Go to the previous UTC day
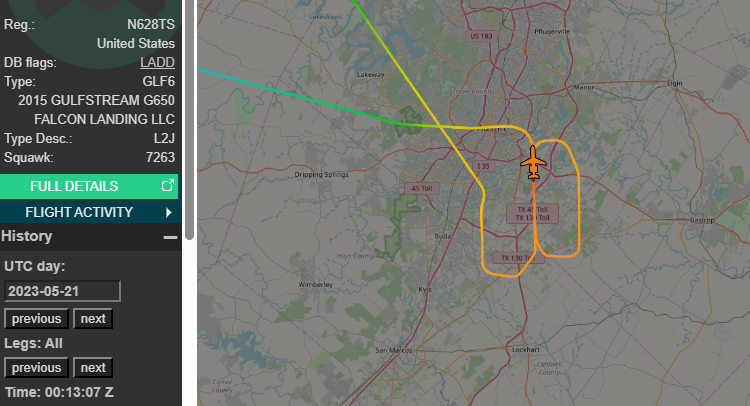This screenshot has height=406, width=750. [x=36, y=319]
